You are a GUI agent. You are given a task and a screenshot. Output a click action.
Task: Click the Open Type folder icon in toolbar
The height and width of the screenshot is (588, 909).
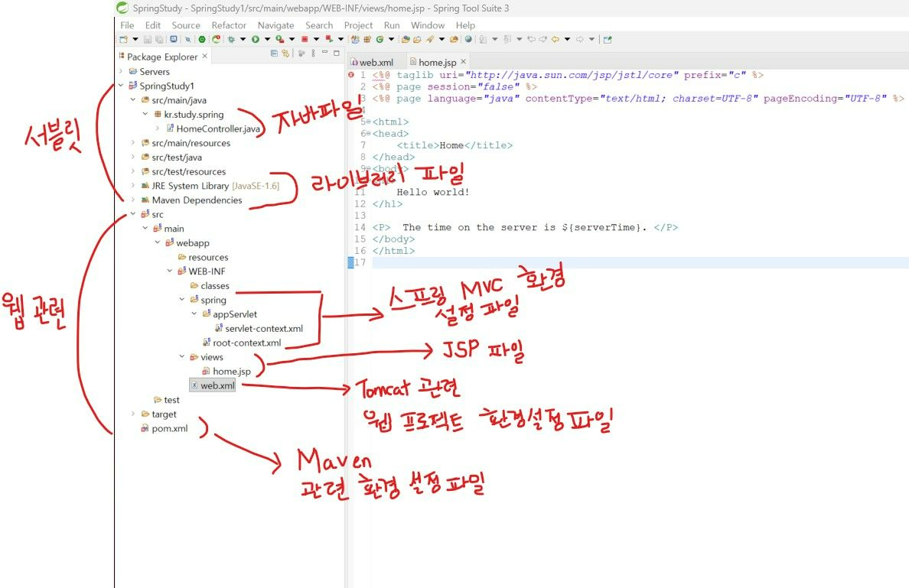(406, 40)
